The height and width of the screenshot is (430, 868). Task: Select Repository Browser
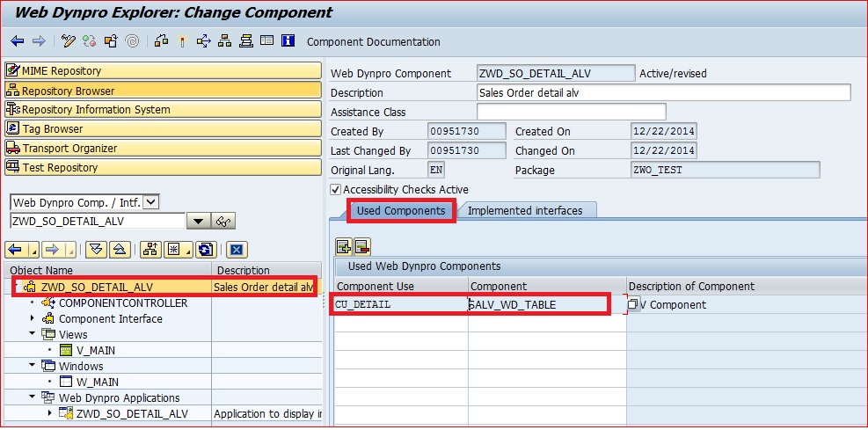click(163, 91)
